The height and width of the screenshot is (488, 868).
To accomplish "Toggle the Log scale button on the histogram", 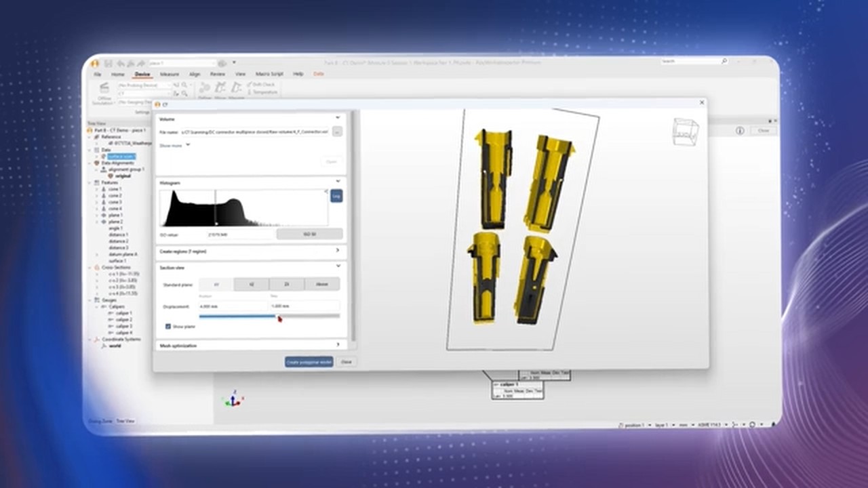I will click(x=336, y=196).
